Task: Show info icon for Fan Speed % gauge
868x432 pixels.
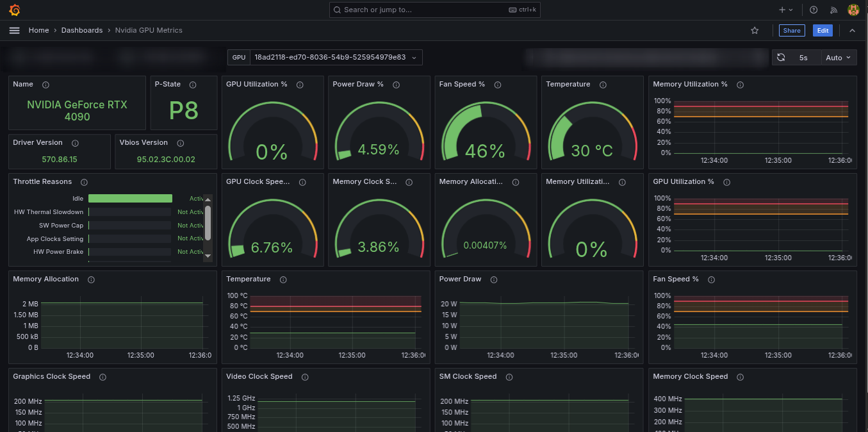Action: [x=498, y=85]
